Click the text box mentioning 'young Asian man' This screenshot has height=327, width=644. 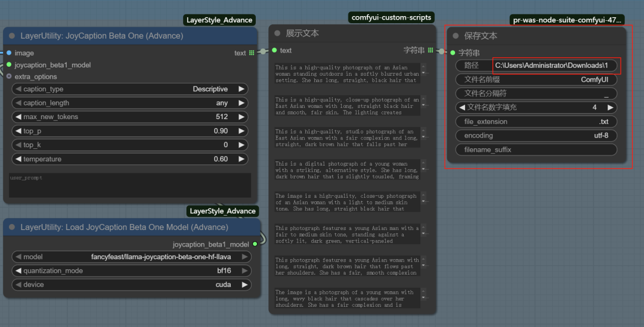click(348, 234)
